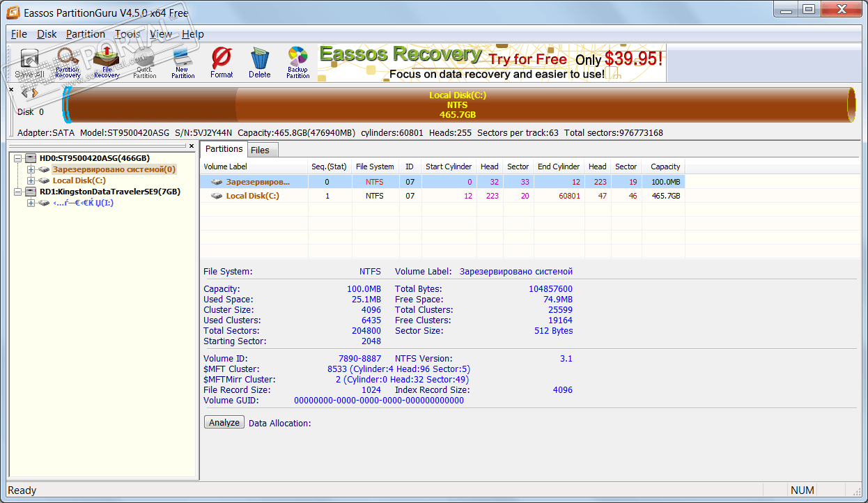The width and height of the screenshot is (868, 503).
Task: Click the Format partition icon
Action: [222, 63]
